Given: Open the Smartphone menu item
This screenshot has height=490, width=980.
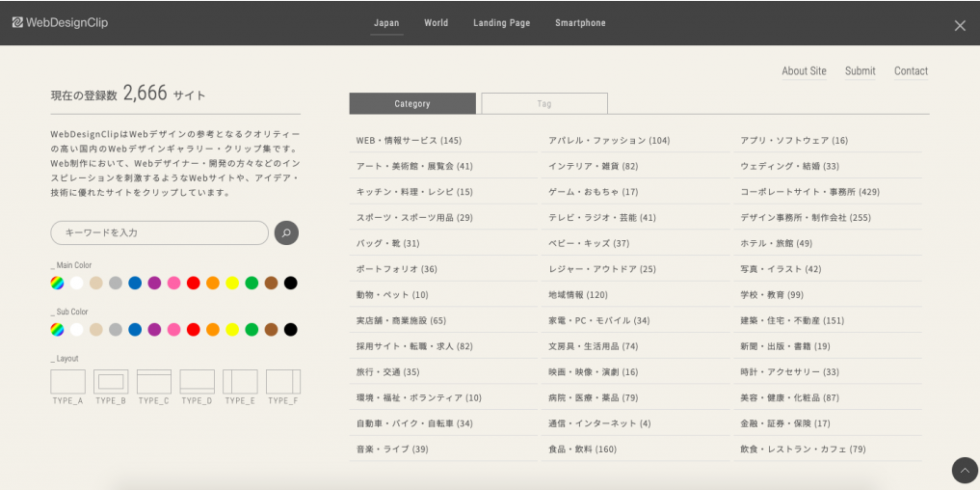Looking at the screenshot, I should (x=580, y=23).
